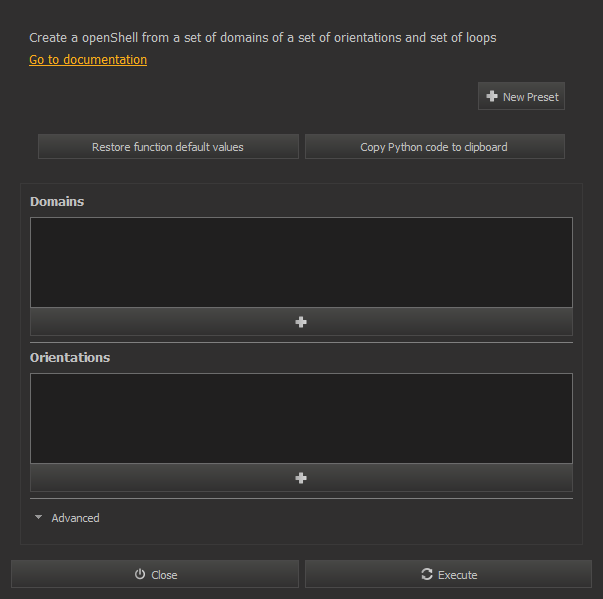Screen dimensions: 603x599
Task: Copy Python code to clipboard
Action: [x=435, y=146]
